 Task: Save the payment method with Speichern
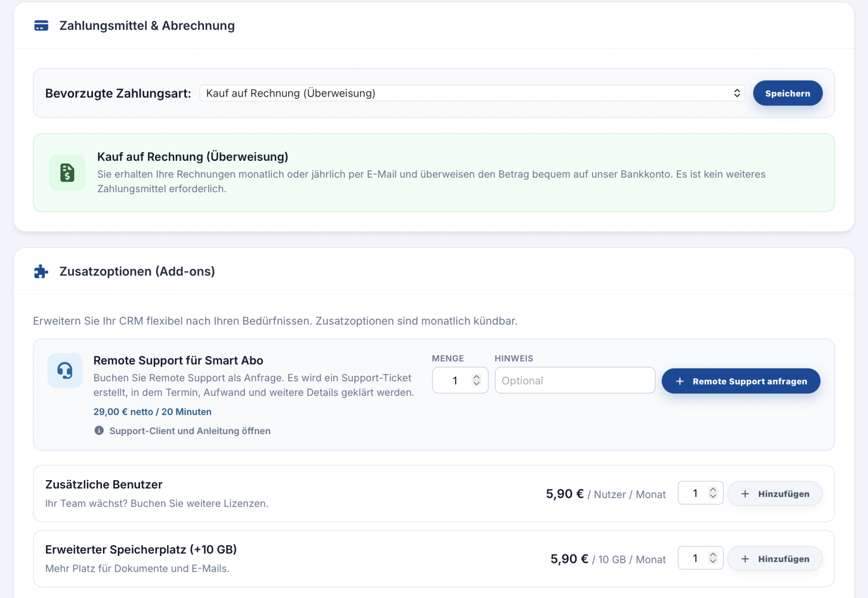[x=787, y=93]
